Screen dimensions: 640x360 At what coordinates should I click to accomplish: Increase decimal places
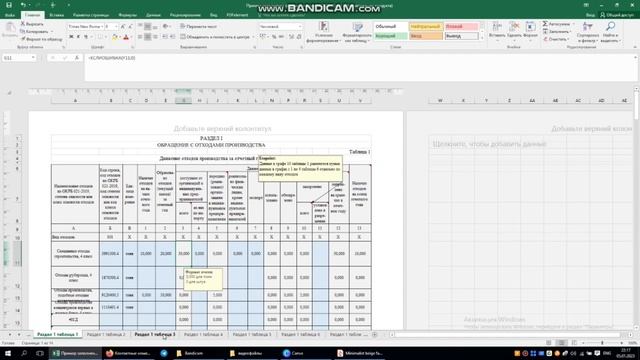click(291, 37)
